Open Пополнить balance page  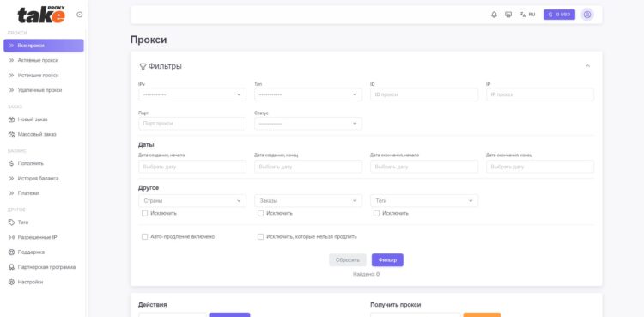44,163
